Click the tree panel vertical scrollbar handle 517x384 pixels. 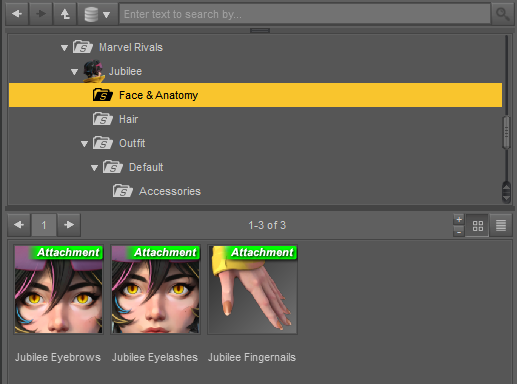pyautogui.click(x=506, y=132)
